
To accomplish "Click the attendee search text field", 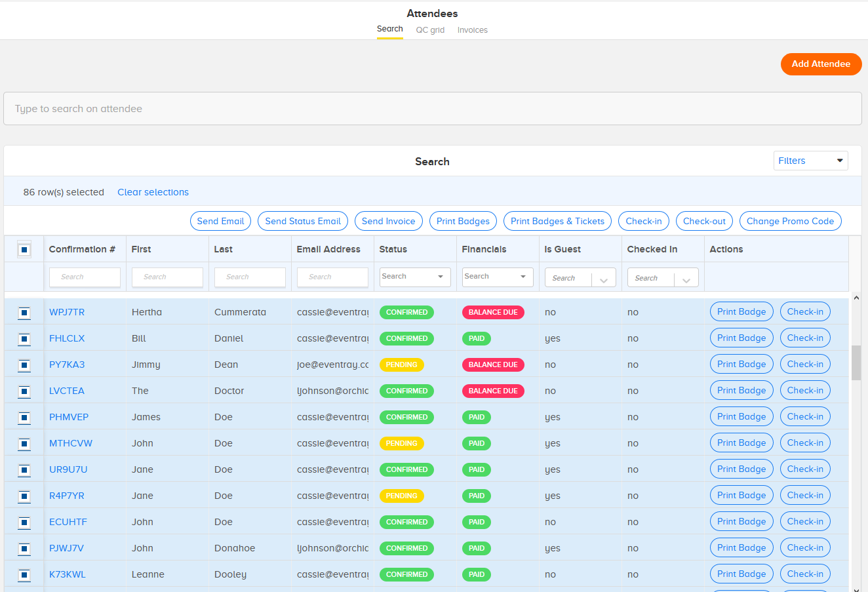I will [x=433, y=109].
